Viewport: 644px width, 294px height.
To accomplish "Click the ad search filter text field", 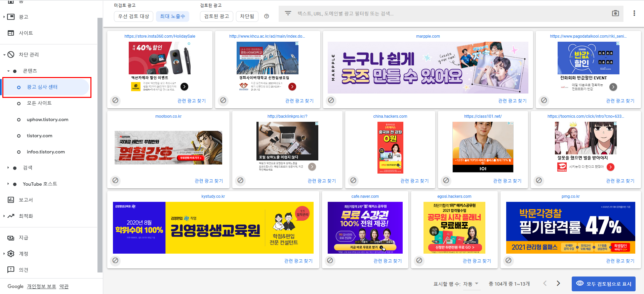I will click(x=450, y=13).
